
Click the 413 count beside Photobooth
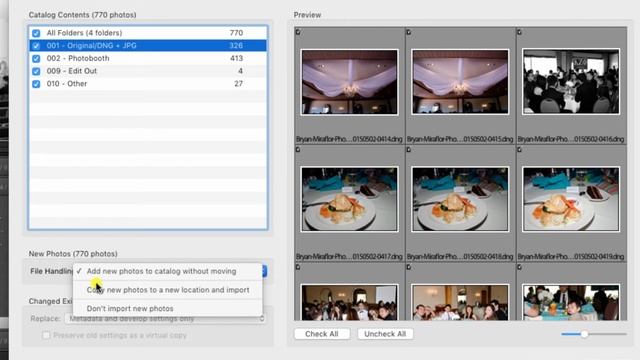click(236, 58)
